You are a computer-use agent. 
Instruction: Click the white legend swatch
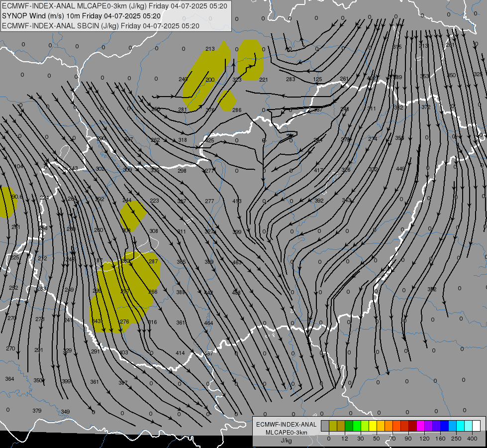click(x=476, y=426)
